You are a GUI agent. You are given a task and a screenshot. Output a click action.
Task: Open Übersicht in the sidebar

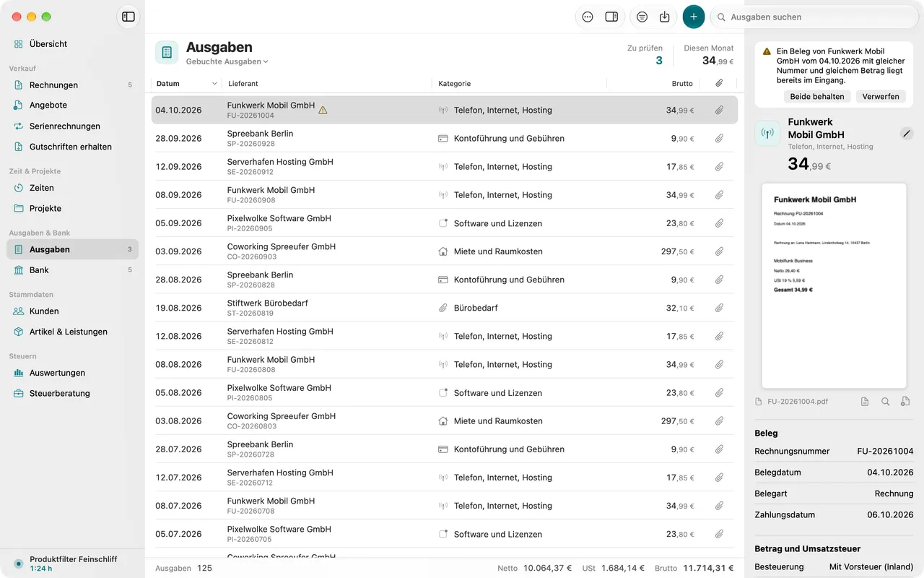coord(72,44)
